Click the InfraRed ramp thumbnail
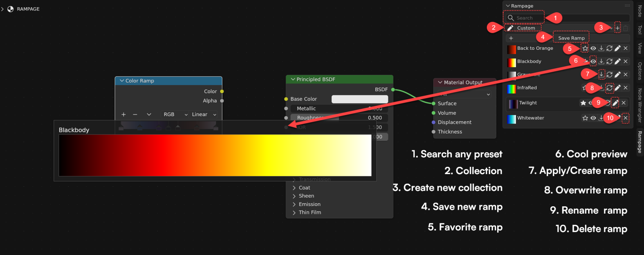644x255 pixels. (511, 89)
